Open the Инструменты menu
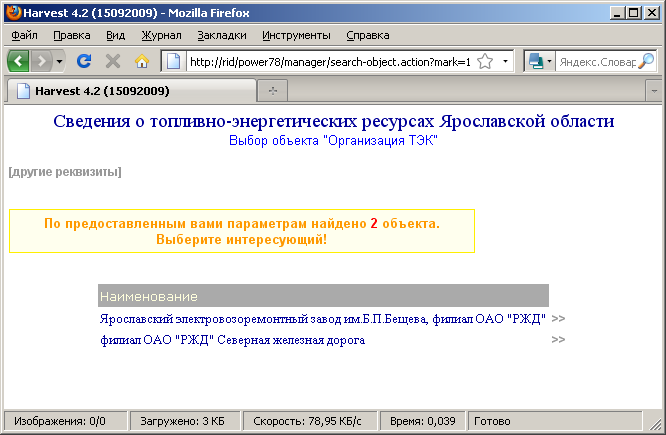 [296, 35]
